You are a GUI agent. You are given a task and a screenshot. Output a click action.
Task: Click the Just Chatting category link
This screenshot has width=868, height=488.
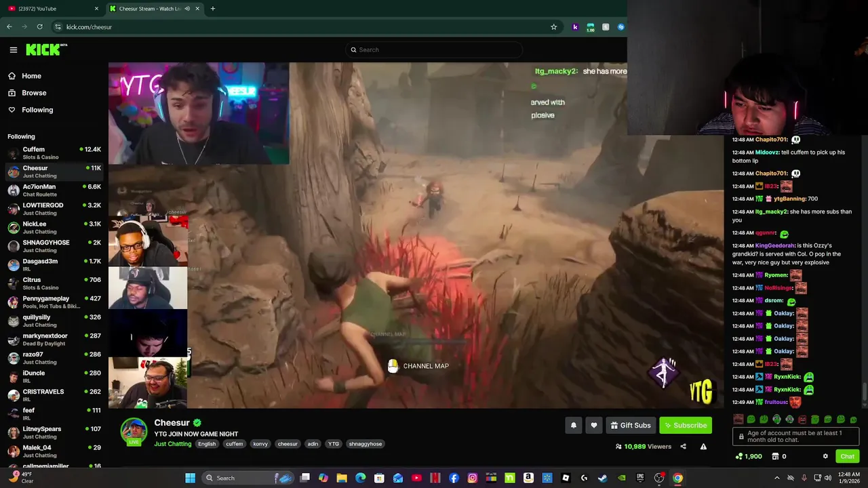[173, 444]
